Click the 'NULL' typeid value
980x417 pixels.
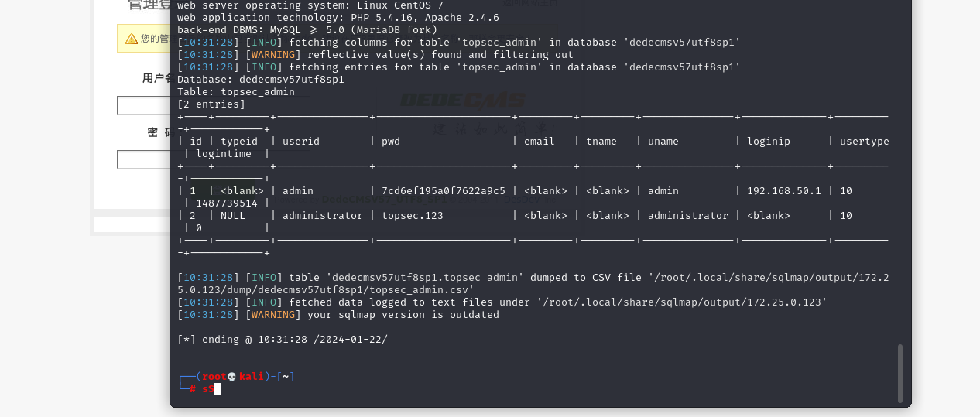point(233,216)
